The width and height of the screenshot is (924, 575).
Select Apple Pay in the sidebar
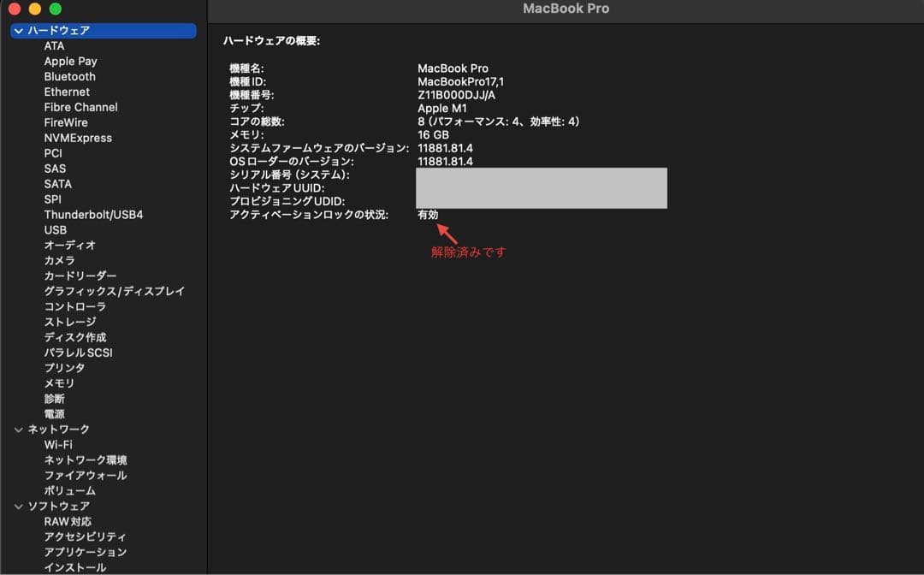(70, 61)
